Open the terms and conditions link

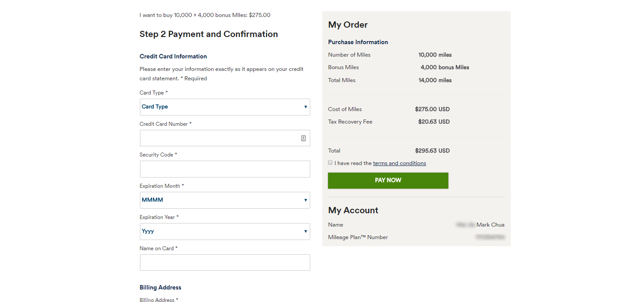pos(399,163)
